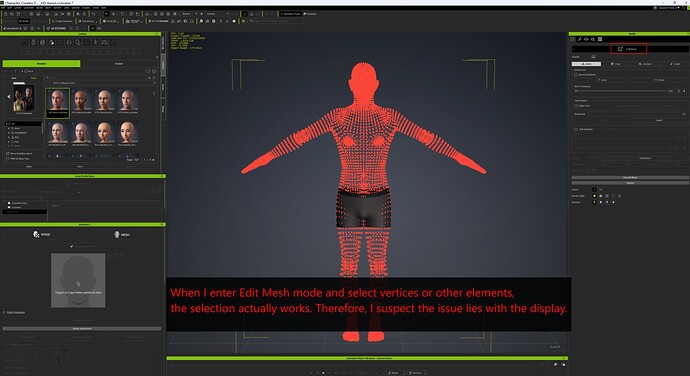Viewport: 690px width, 376px height.
Task: Switch to the Template content tab
Action: [41, 63]
